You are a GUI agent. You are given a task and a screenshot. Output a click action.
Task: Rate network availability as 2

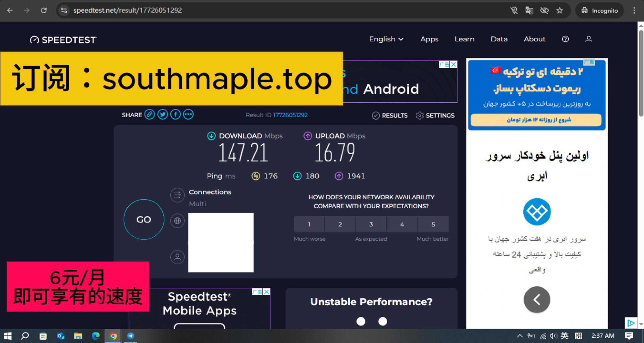pos(340,224)
